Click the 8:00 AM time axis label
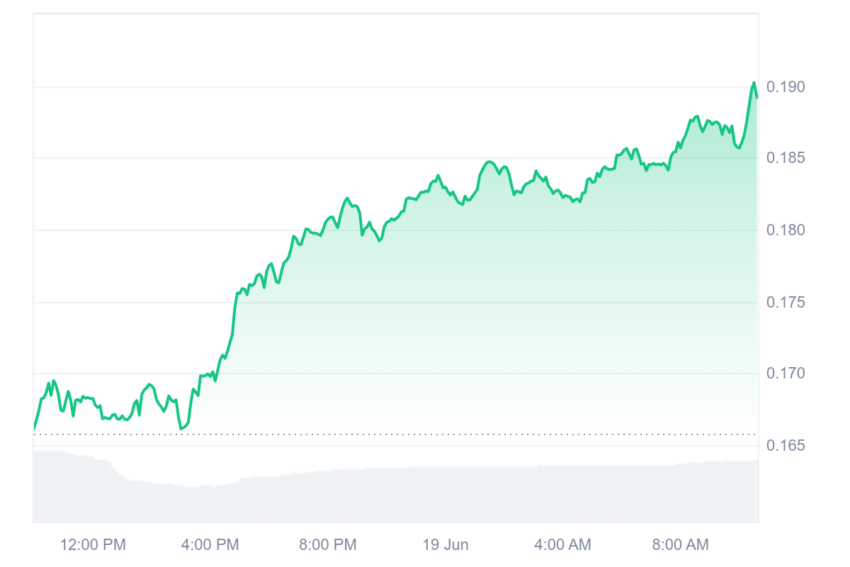Image resolution: width=850 pixels, height=567 pixels. (680, 545)
